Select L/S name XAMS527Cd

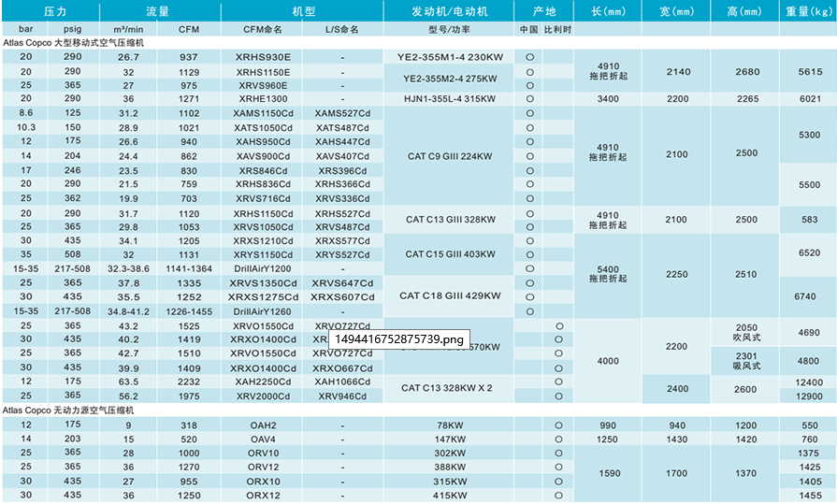[x=342, y=113]
